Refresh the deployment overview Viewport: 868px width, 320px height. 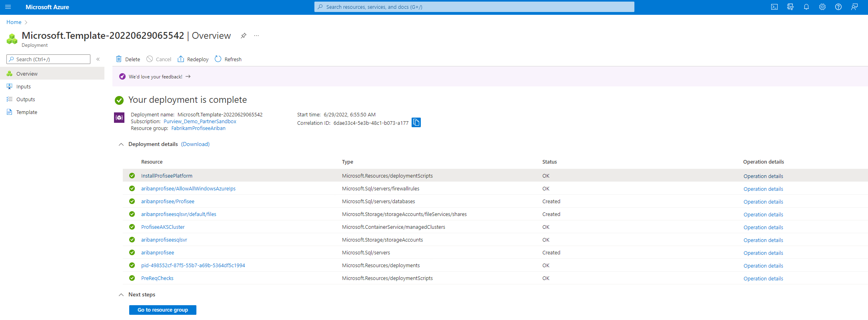tap(228, 59)
